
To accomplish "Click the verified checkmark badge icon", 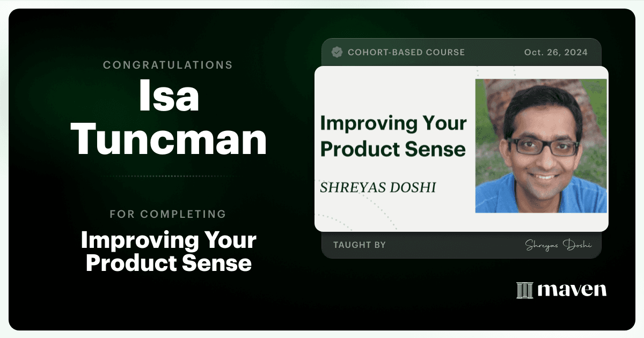I will [x=337, y=52].
